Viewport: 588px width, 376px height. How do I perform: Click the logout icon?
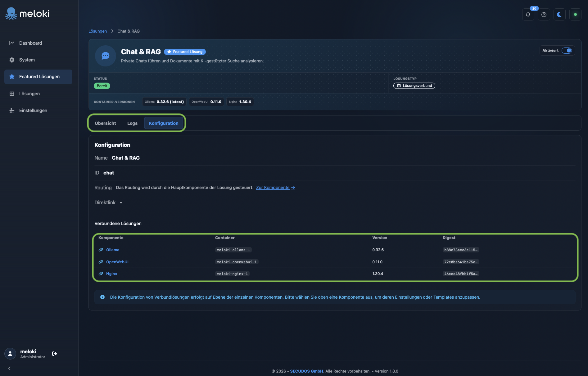point(55,354)
